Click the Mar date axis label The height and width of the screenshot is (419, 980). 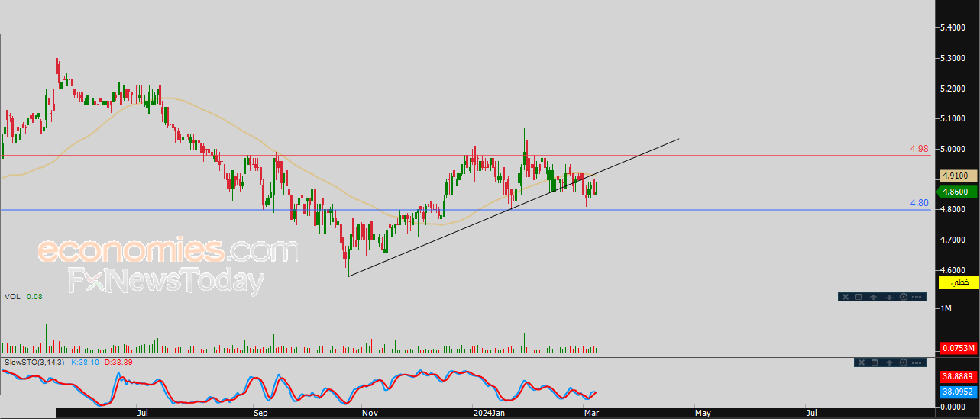tap(592, 413)
